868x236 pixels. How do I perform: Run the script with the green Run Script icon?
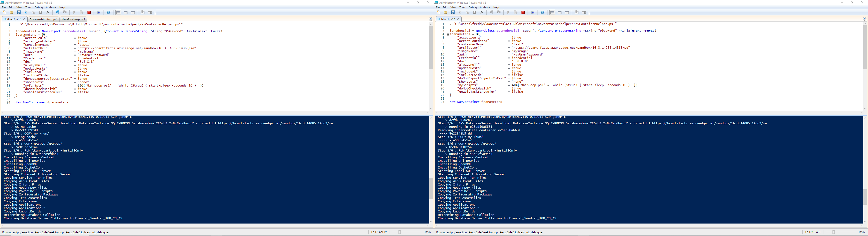click(74, 12)
